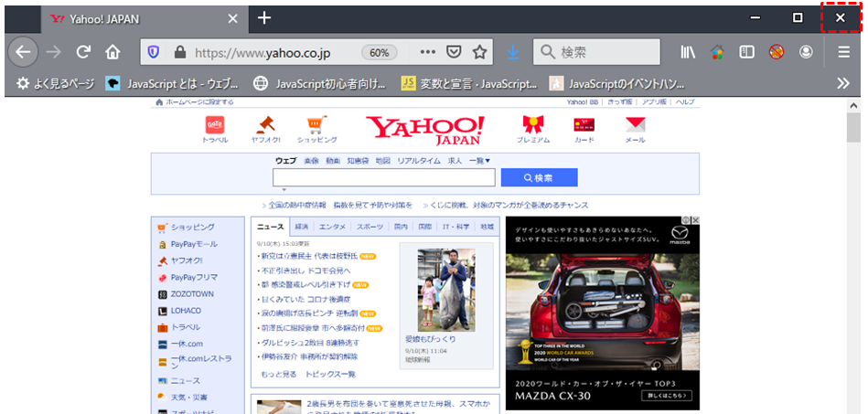Image resolution: width=868 pixels, height=414 pixels.
Task: Switch to the スポーツ news tab
Action: coord(370,227)
